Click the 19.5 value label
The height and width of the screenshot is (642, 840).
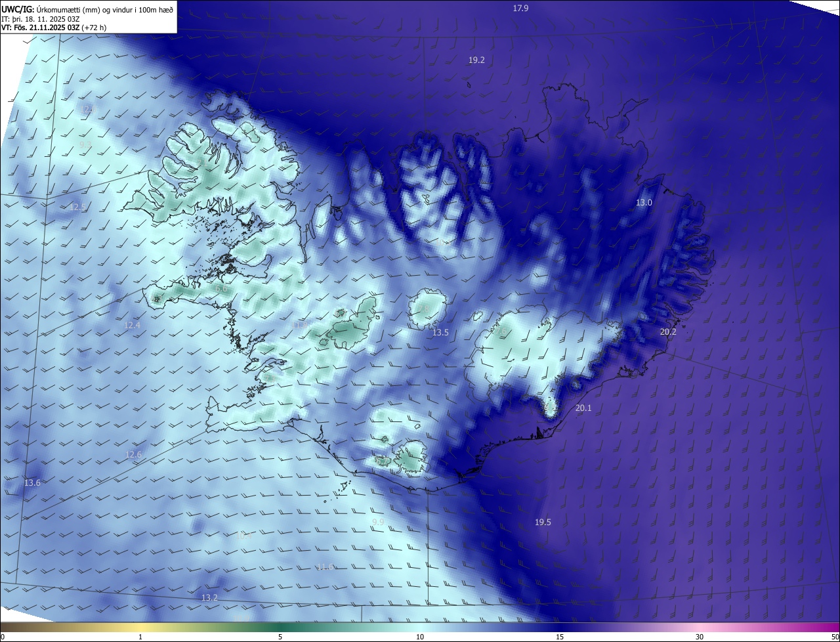tap(543, 523)
